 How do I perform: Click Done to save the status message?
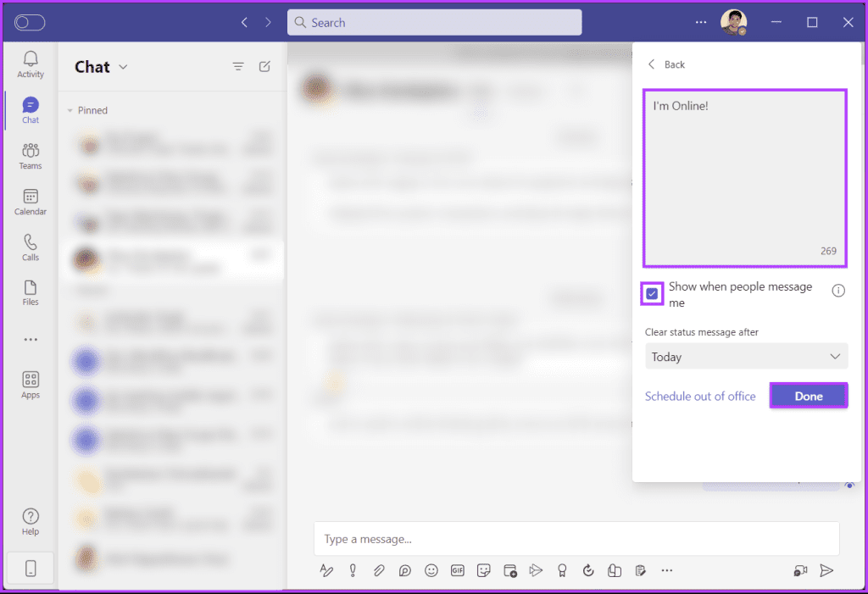[808, 396]
